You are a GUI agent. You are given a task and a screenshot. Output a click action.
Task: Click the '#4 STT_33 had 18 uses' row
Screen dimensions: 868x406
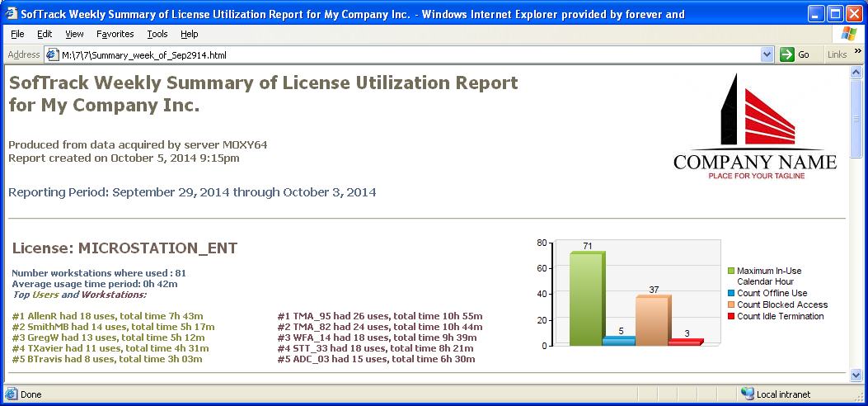[375, 348]
